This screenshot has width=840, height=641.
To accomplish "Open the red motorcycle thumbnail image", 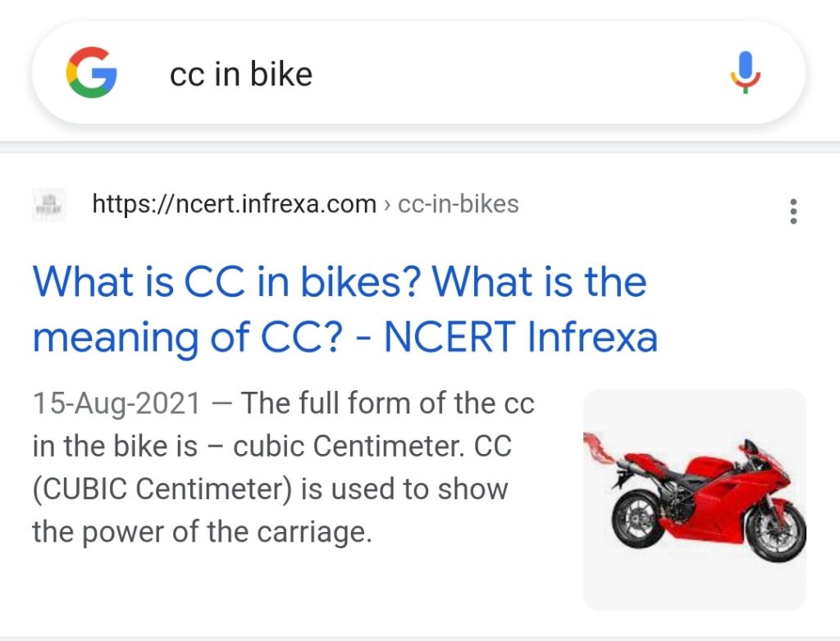I will [694, 500].
